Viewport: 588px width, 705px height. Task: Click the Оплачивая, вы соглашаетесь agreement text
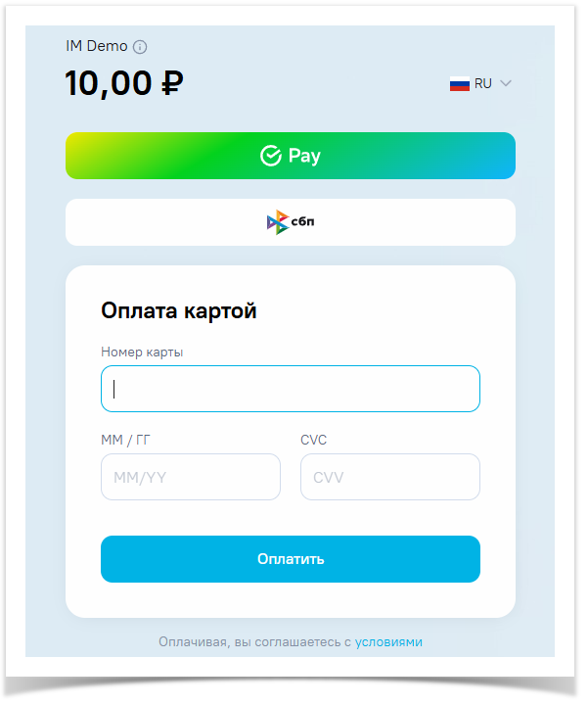point(253,642)
